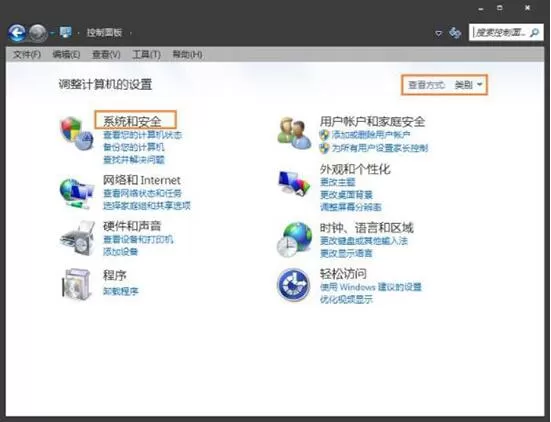
Task: Click the 程序 software box icon
Action: 77,284
